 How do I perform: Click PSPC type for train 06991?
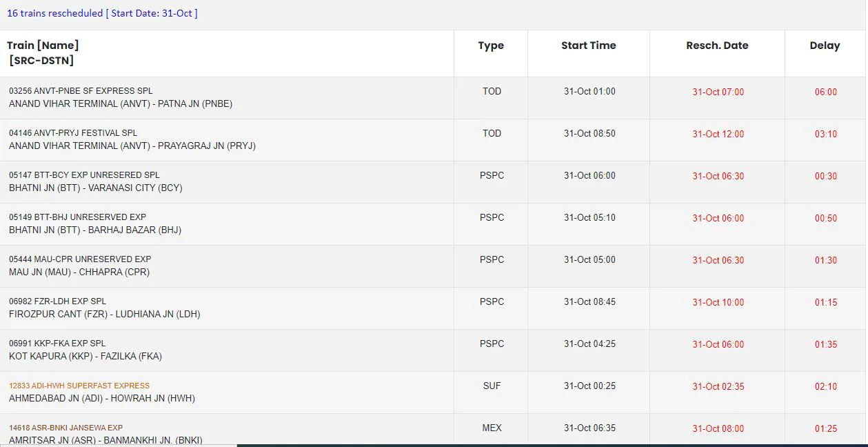(x=492, y=344)
